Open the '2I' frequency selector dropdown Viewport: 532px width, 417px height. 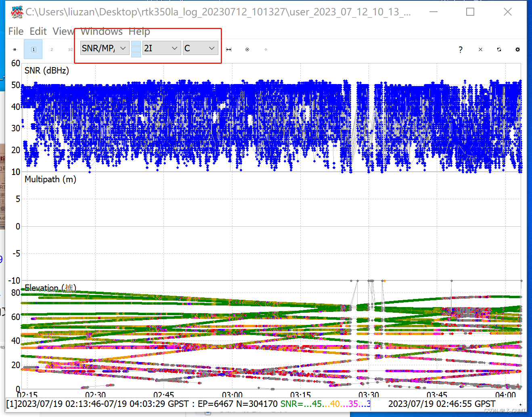(161, 48)
